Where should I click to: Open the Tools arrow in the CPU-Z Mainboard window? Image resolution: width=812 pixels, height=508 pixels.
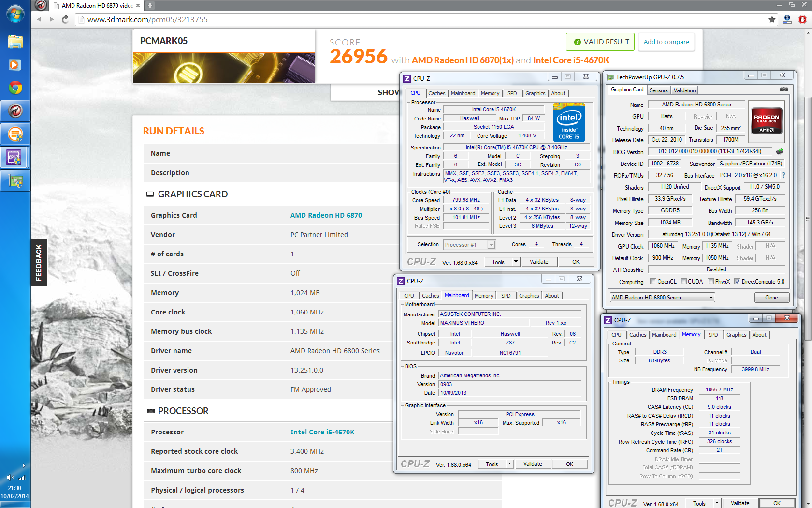(509, 464)
